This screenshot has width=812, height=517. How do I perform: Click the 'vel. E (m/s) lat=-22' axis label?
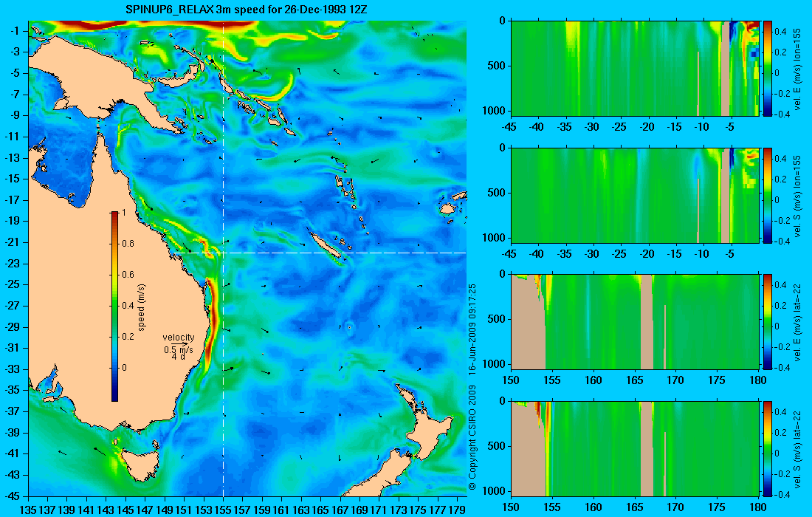(797, 322)
